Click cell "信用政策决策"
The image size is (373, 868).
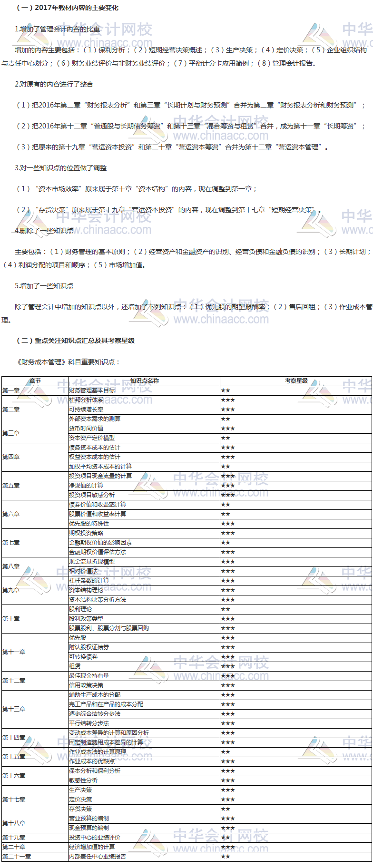tap(144, 685)
